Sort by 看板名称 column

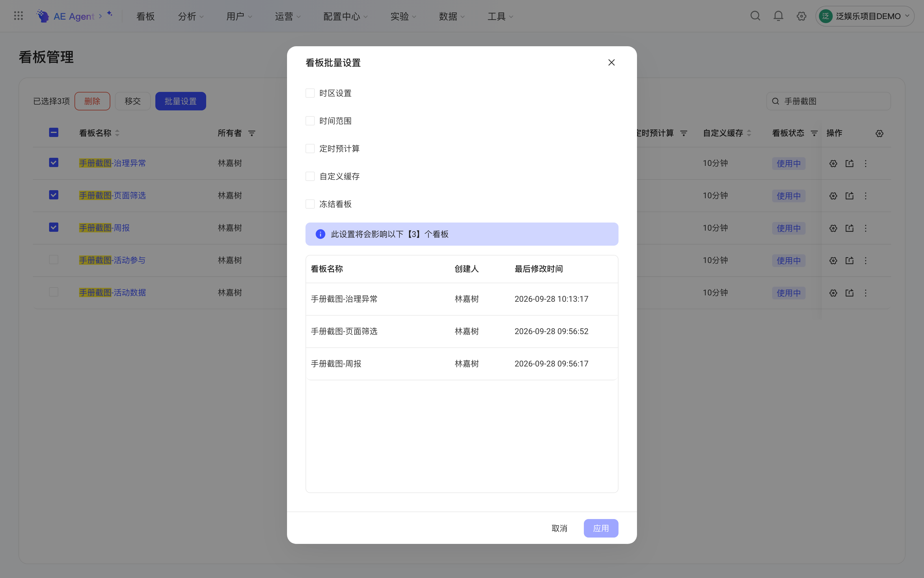click(x=117, y=133)
